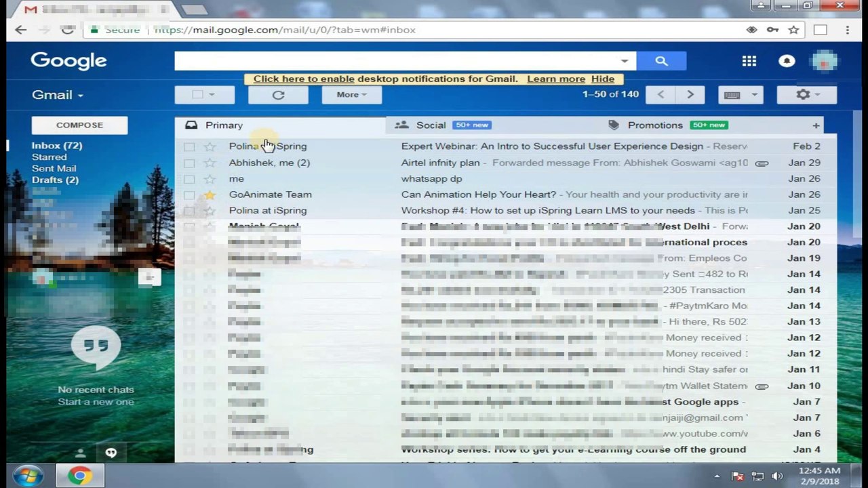This screenshot has height=488, width=868.
Task: Open the Google logo link
Action: pyautogui.click(x=68, y=61)
